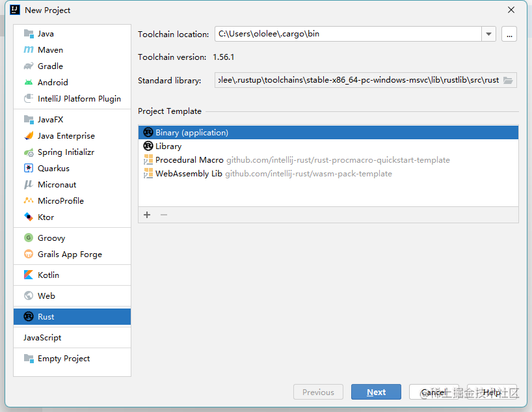Pick the WebAssembly Lib template
Image resolution: width=532 pixels, height=412 pixels.
click(189, 174)
